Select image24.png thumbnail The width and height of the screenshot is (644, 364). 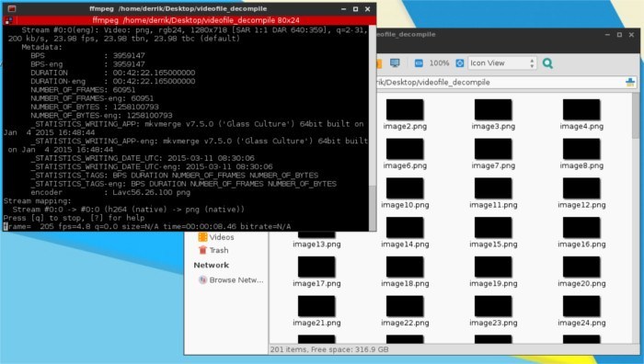[581, 306]
